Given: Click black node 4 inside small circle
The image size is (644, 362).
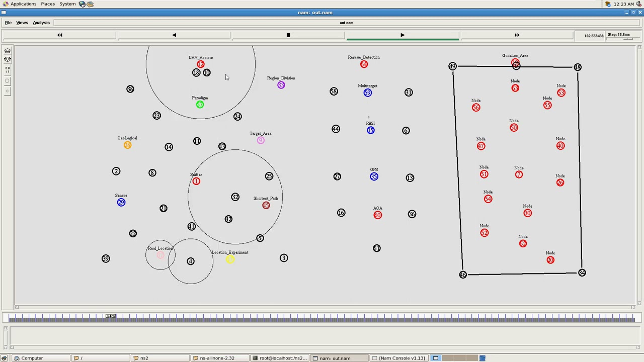Looking at the screenshot, I should click(190, 261).
